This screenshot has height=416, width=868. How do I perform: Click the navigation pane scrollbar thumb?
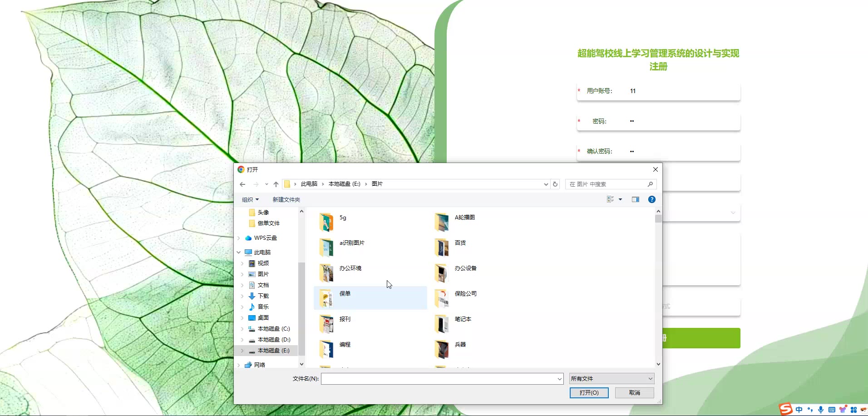tap(301, 309)
